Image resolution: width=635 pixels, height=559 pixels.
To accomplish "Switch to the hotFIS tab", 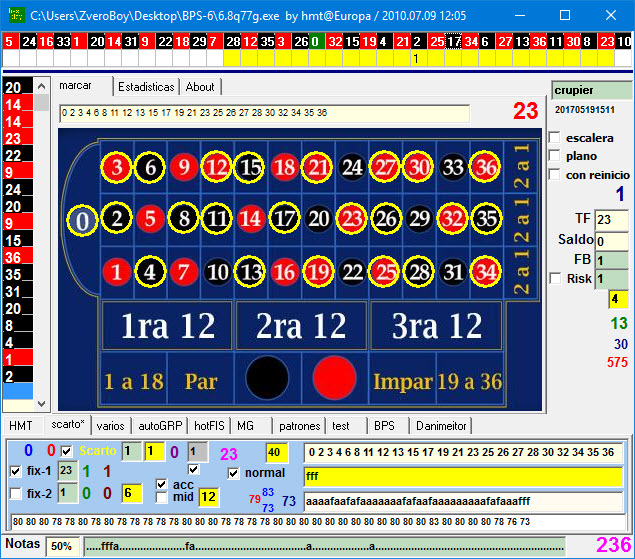I will [209, 426].
